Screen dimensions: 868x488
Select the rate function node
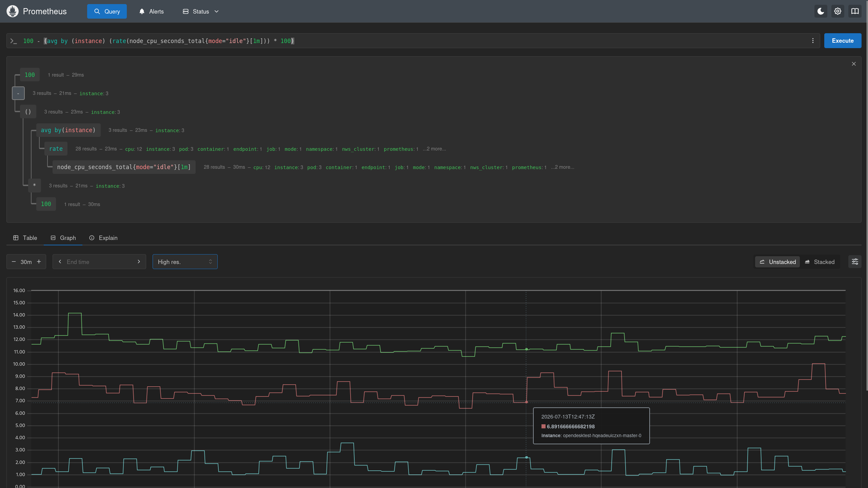56,149
